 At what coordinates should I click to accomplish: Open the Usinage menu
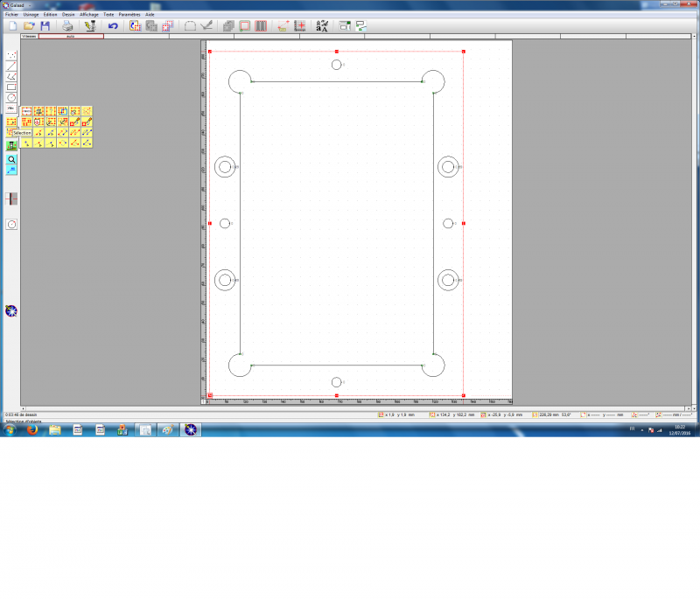coord(31,15)
